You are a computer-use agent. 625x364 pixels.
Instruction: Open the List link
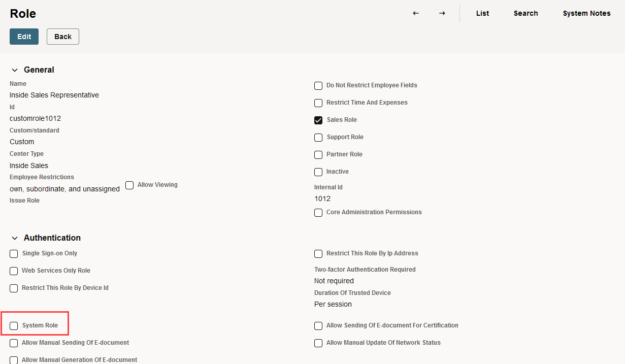coord(482,13)
